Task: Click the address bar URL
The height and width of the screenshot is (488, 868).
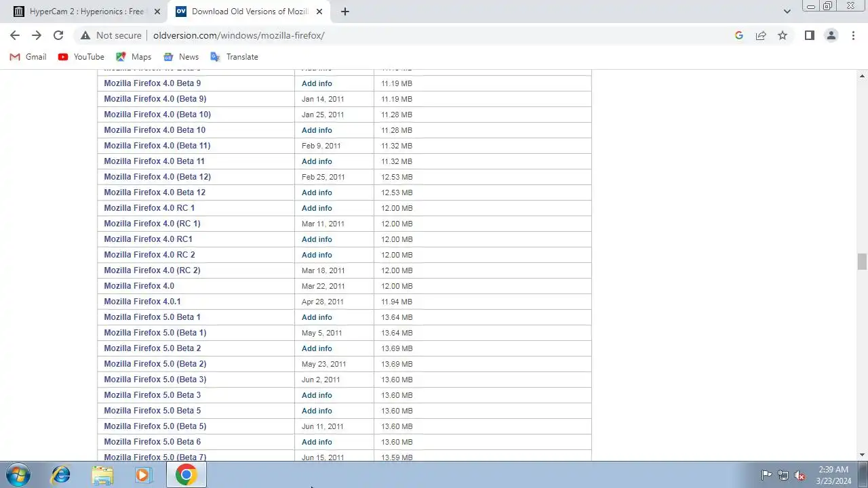Action: click(239, 35)
